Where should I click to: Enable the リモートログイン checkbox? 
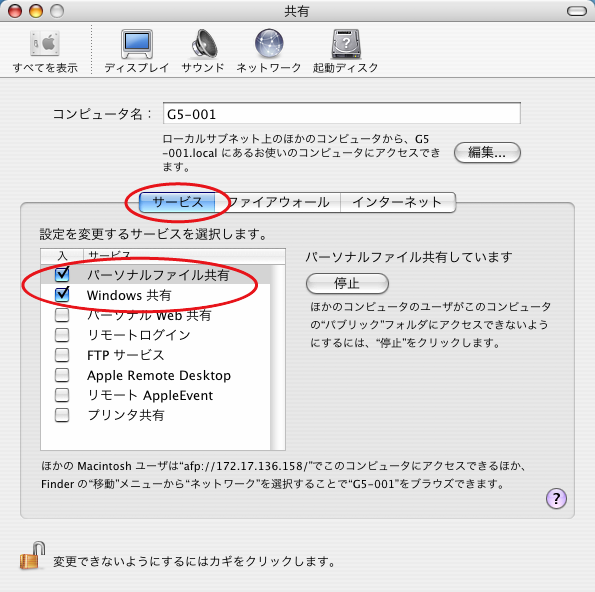(62, 335)
